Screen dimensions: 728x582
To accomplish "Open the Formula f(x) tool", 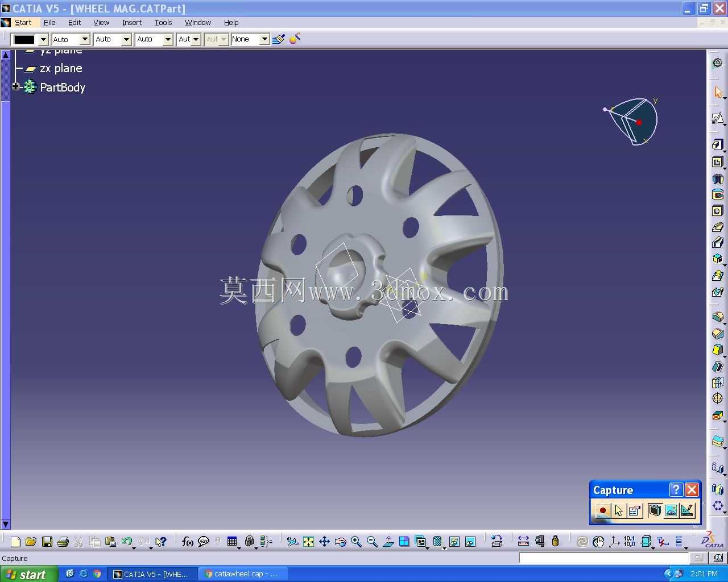I will pos(187,542).
